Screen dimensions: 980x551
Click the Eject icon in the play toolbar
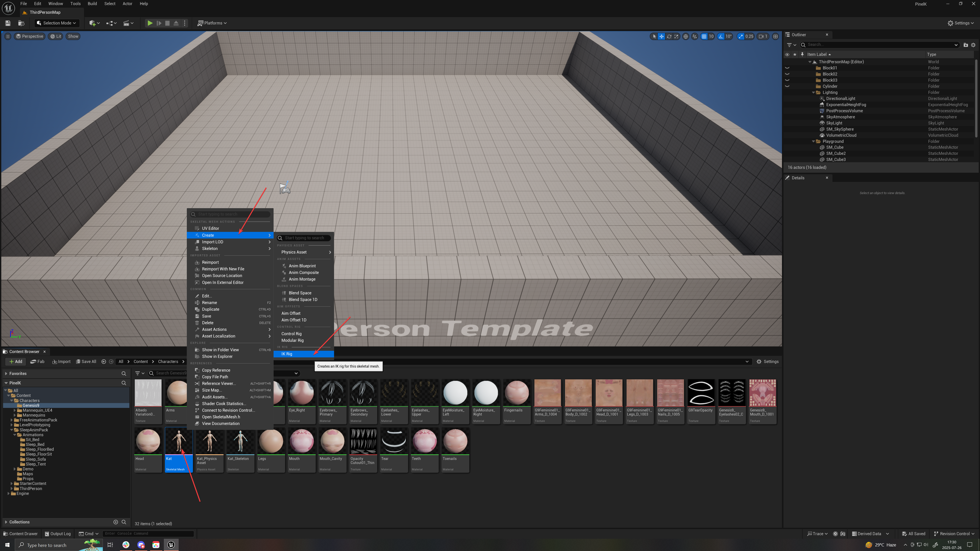176,23
